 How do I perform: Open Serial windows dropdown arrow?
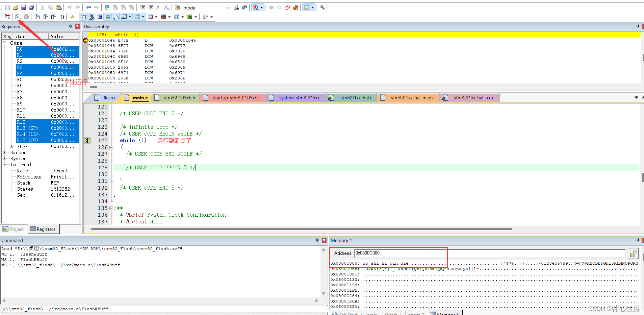click(156, 17)
